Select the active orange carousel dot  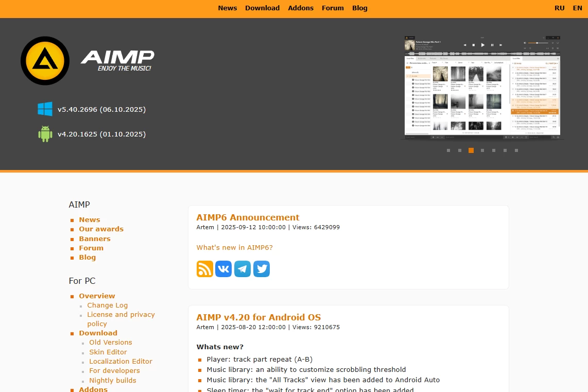(471, 150)
